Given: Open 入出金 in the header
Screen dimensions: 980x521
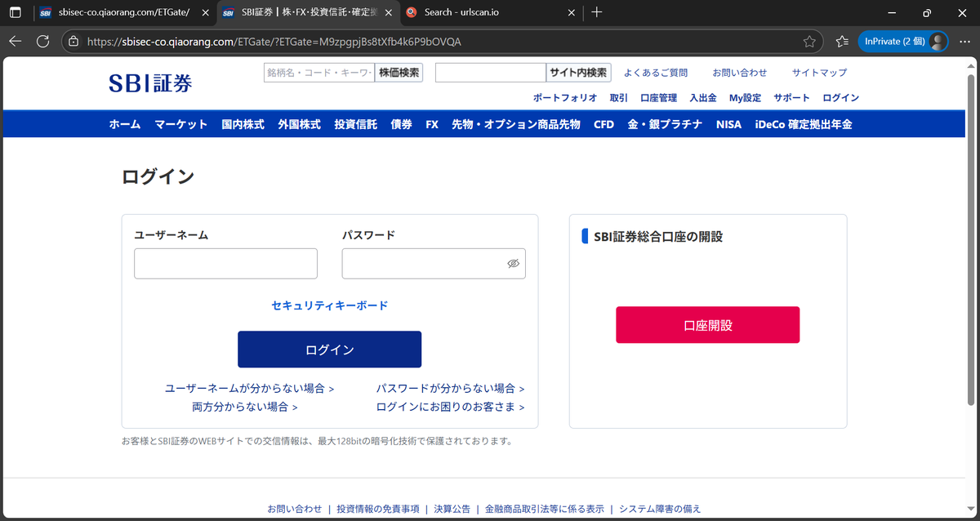Looking at the screenshot, I should (x=703, y=98).
